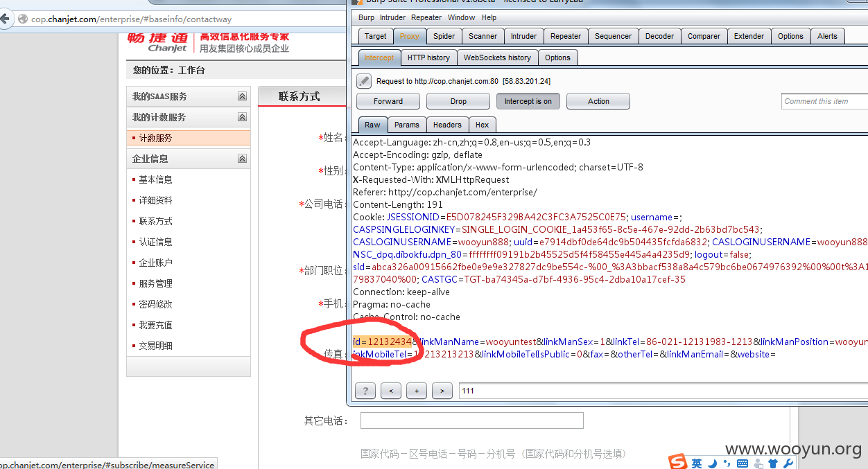Click the browser back arrow button
868x469 pixels.
coord(6,19)
